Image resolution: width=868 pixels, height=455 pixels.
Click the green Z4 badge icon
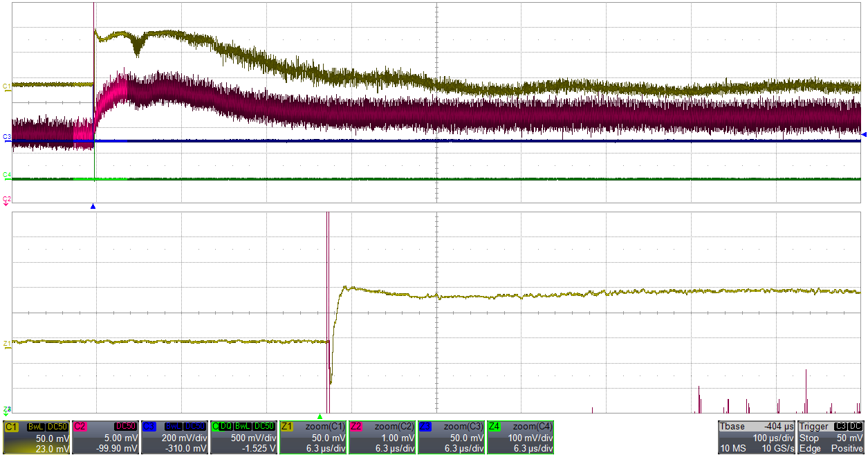coord(495,427)
